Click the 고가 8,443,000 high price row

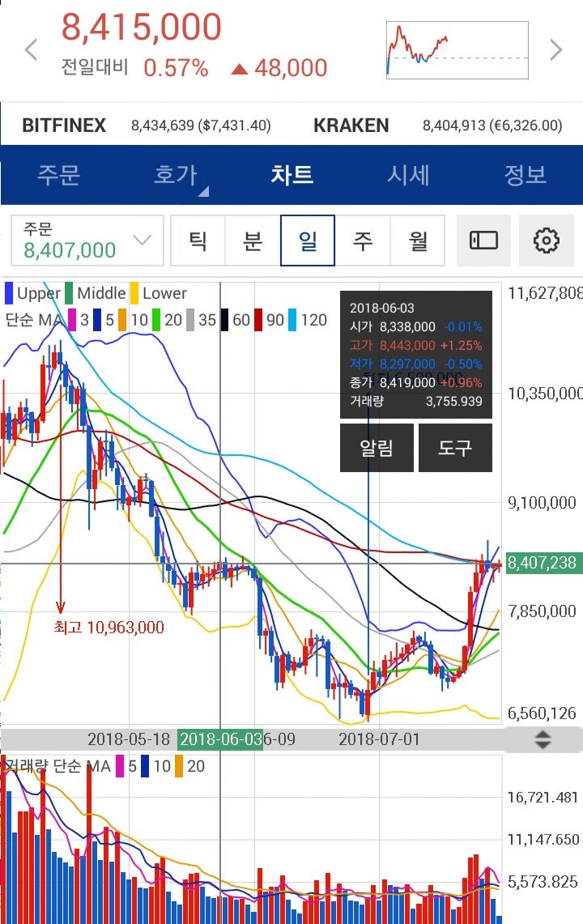415,345
